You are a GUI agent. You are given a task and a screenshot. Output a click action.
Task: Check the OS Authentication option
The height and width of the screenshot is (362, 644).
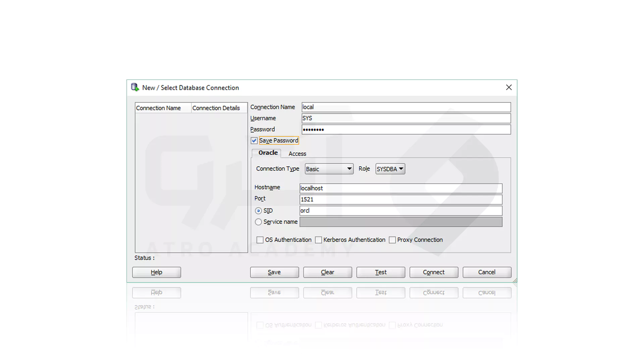tap(260, 240)
